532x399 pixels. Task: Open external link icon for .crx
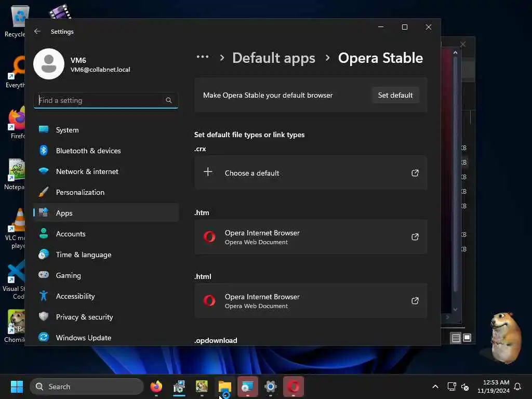pyautogui.click(x=415, y=173)
